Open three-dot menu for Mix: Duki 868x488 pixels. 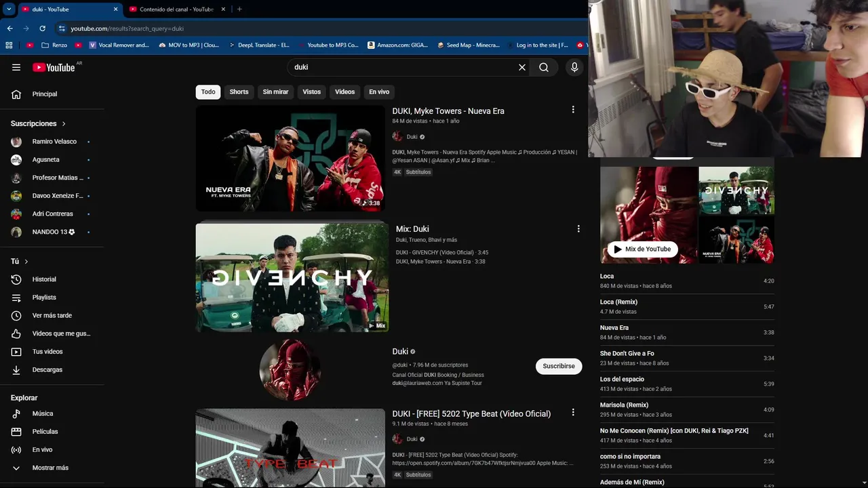tap(578, 229)
